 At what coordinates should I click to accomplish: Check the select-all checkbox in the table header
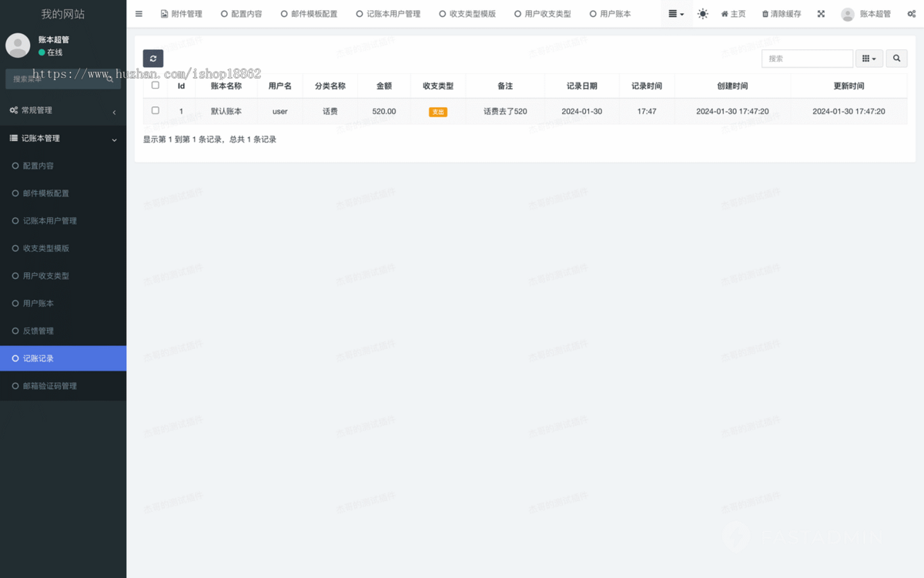[155, 86]
